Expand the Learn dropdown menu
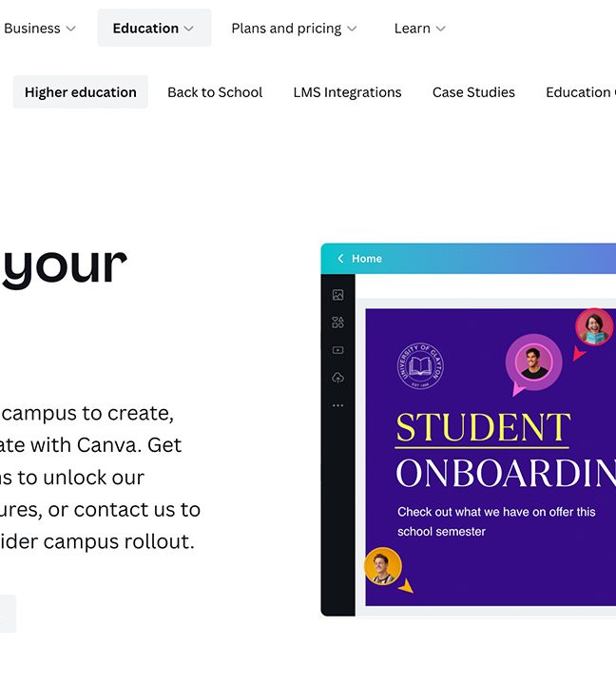Screen dimensions: 616x685 tap(419, 29)
